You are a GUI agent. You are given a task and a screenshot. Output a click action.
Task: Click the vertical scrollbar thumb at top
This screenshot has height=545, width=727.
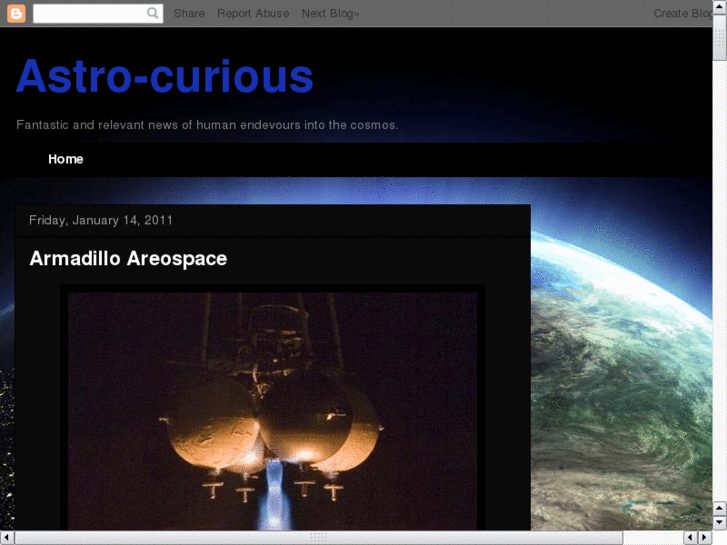click(x=720, y=38)
